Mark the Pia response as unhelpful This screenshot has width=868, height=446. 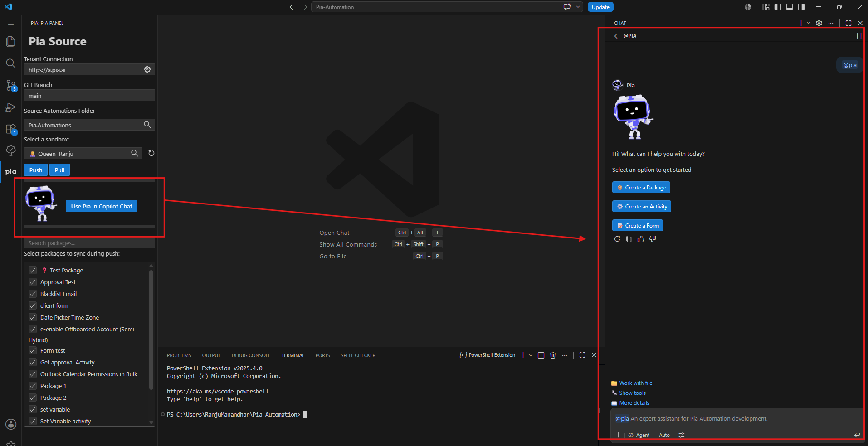coord(653,239)
